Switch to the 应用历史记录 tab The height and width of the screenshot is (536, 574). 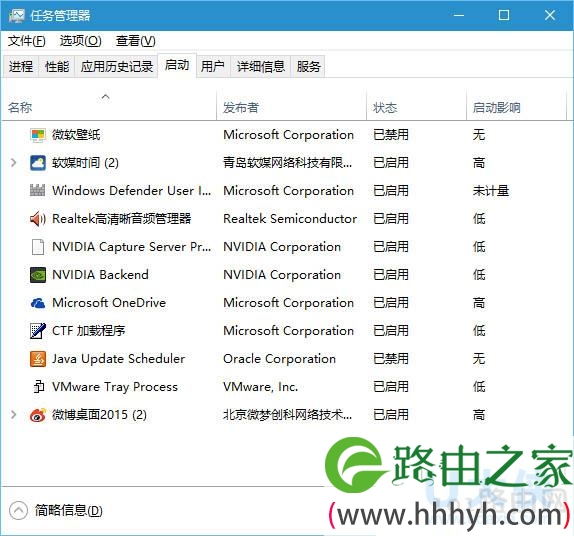click(x=116, y=67)
